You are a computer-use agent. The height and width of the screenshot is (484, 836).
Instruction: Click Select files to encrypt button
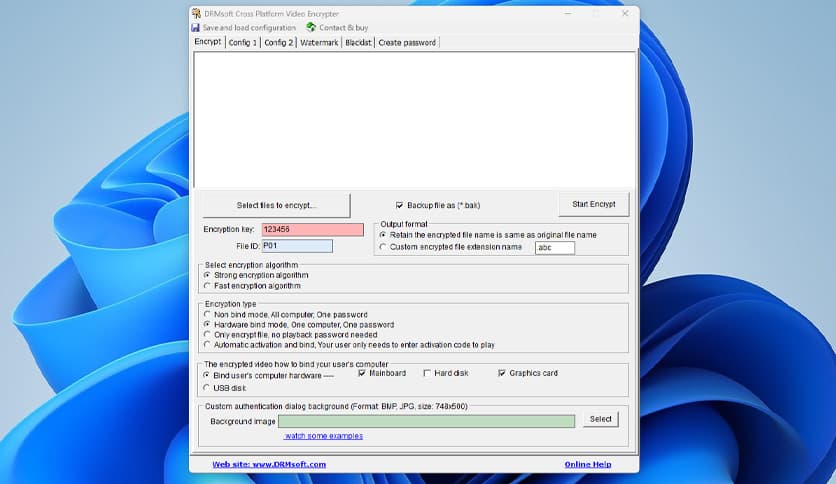[x=276, y=205]
